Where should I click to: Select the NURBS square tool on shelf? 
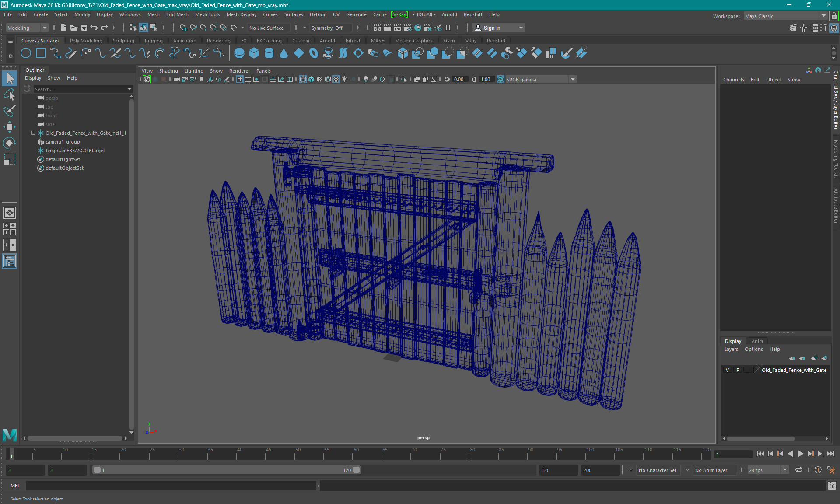(41, 53)
